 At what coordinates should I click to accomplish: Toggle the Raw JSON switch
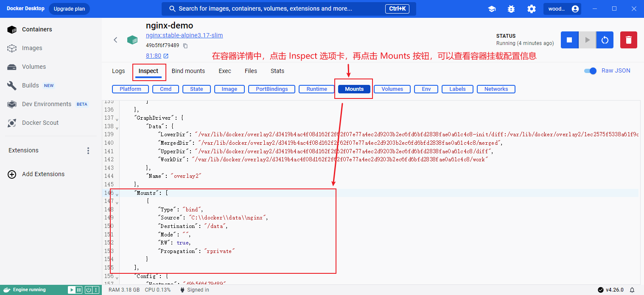click(x=590, y=71)
